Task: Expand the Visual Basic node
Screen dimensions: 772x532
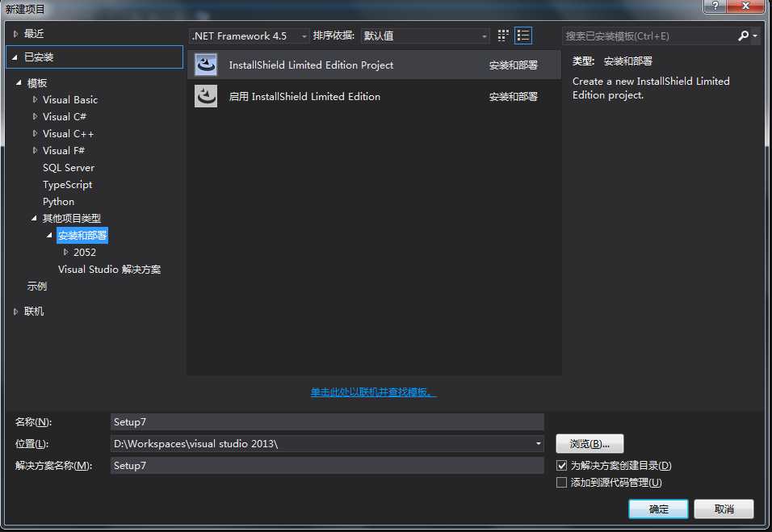Action: 35,99
